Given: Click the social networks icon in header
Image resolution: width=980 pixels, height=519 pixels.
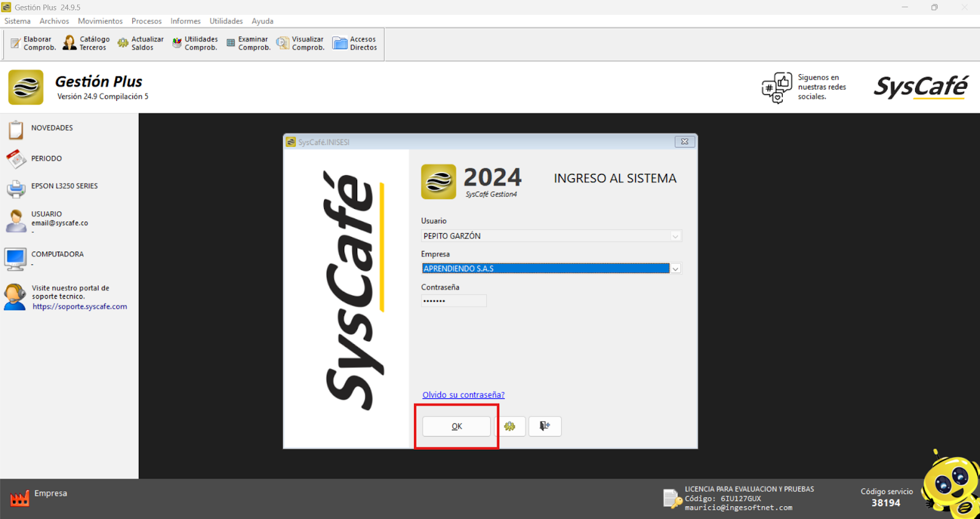Looking at the screenshot, I should click(x=777, y=88).
